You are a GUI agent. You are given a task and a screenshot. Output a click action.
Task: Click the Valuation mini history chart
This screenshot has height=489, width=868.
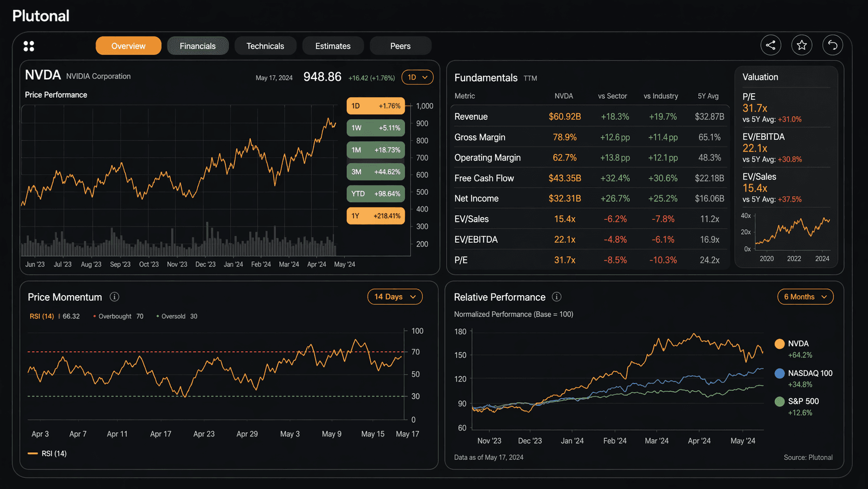[786, 236]
